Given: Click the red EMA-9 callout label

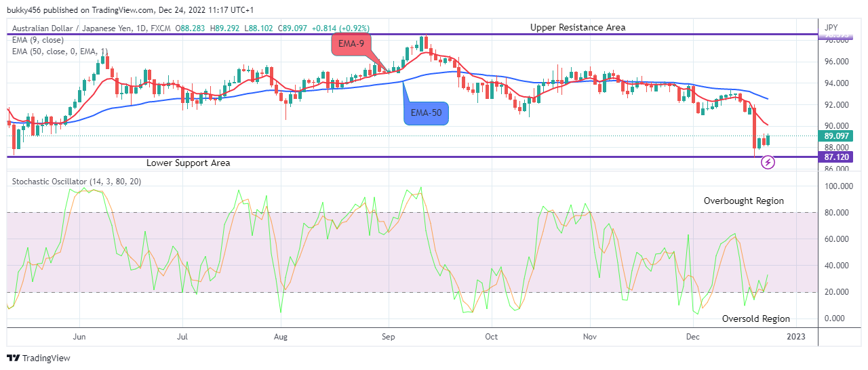Looking at the screenshot, I should (353, 45).
